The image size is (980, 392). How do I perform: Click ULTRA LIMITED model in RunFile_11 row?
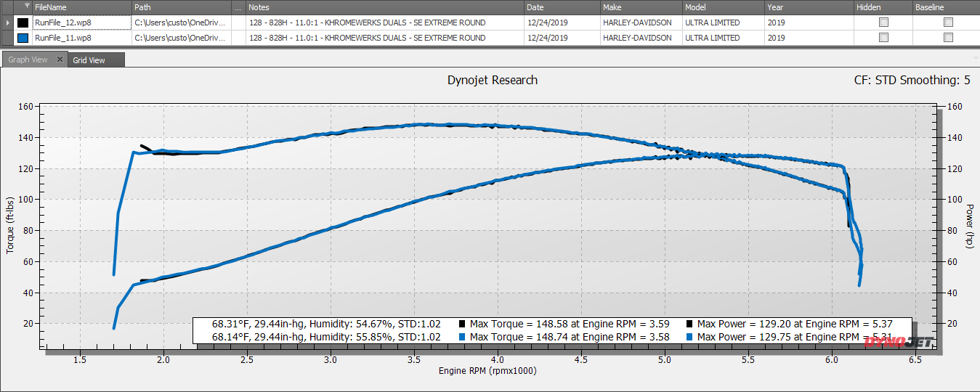[x=724, y=38]
